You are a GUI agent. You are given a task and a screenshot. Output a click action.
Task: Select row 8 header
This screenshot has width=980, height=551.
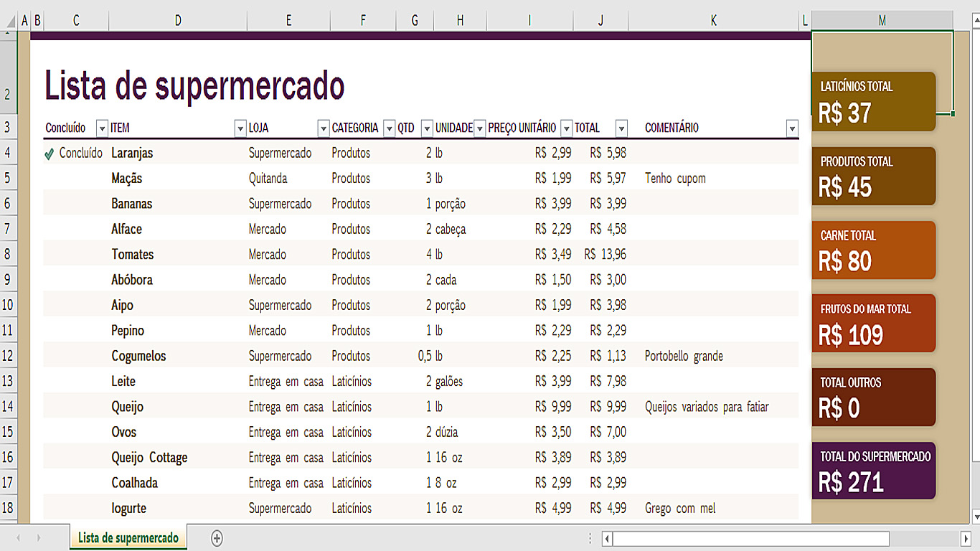(x=8, y=255)
